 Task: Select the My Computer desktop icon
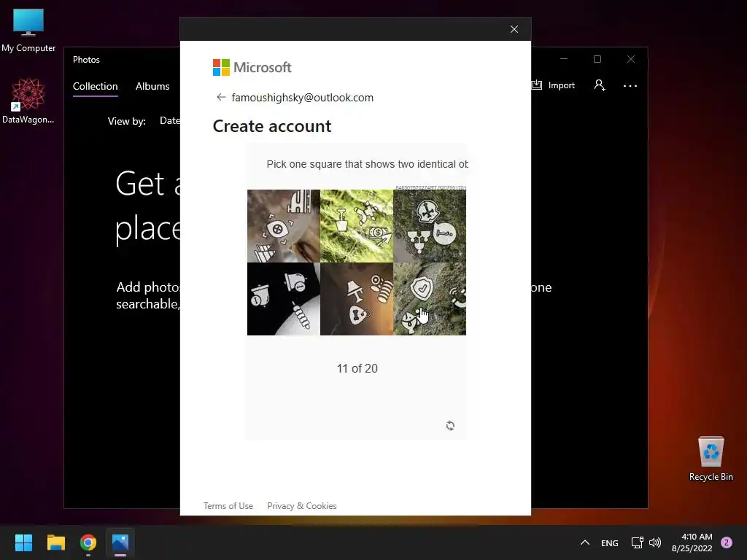28,31
